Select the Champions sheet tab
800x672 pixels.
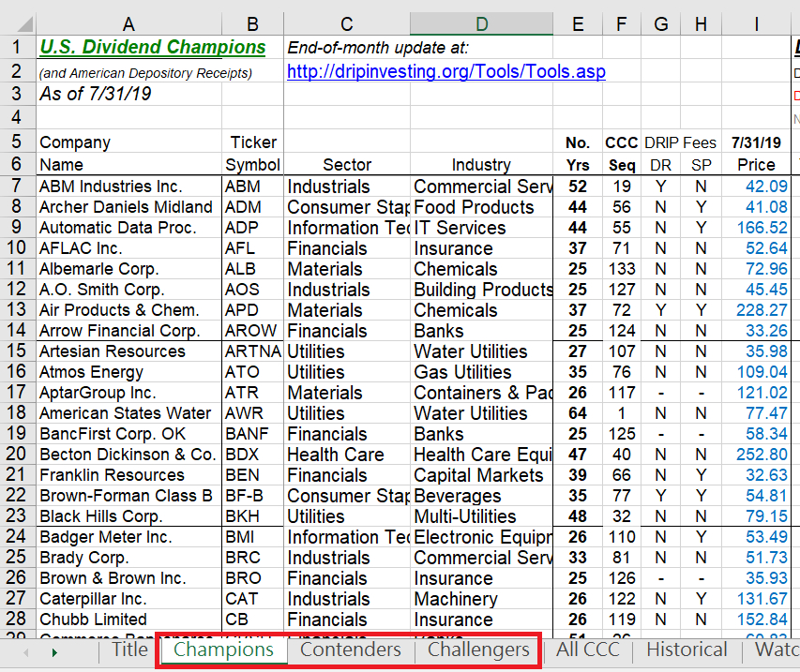click(223, 650)
